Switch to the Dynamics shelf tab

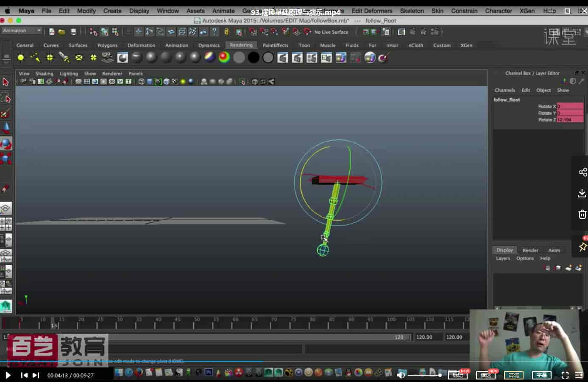[x=209, y=45]
